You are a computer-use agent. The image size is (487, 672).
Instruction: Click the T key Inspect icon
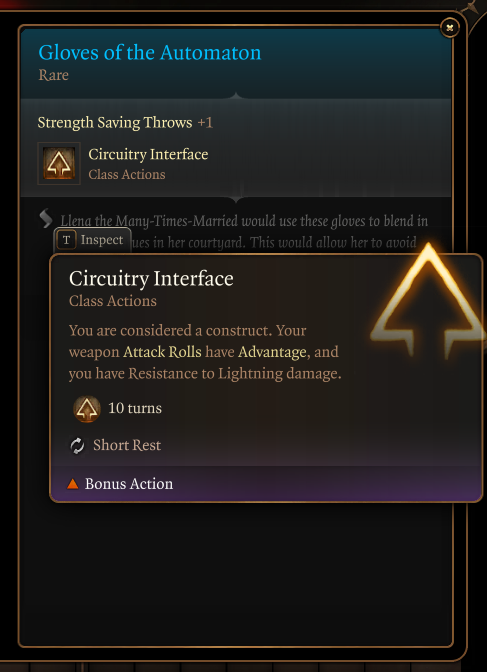[x=66, y=240]
